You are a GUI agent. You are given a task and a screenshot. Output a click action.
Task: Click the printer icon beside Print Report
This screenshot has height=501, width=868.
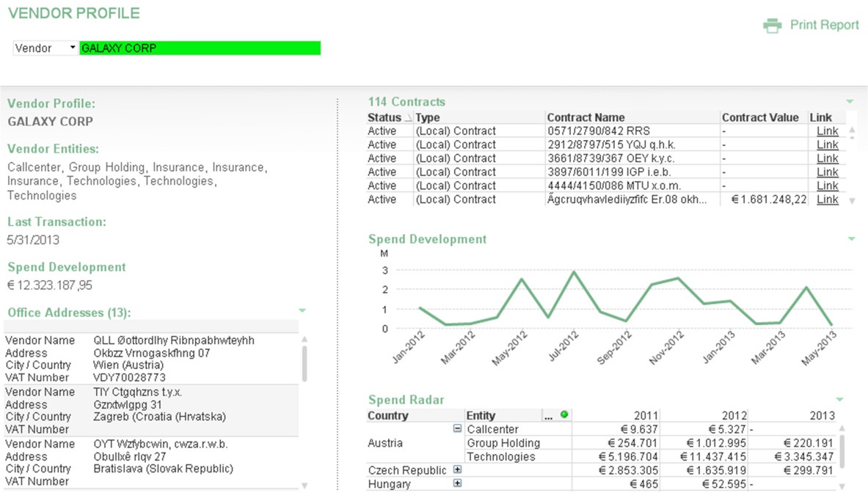(x=772, y=26)
